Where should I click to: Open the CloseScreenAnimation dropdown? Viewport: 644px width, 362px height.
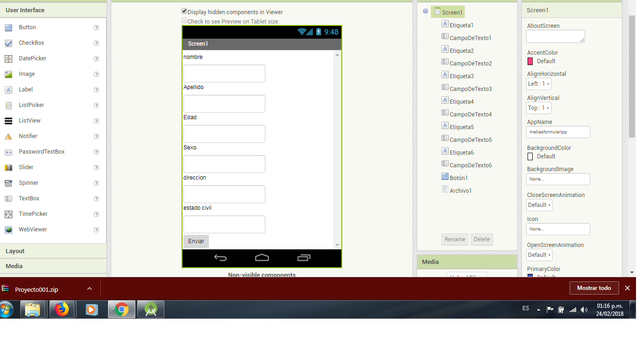coord(539,205)
